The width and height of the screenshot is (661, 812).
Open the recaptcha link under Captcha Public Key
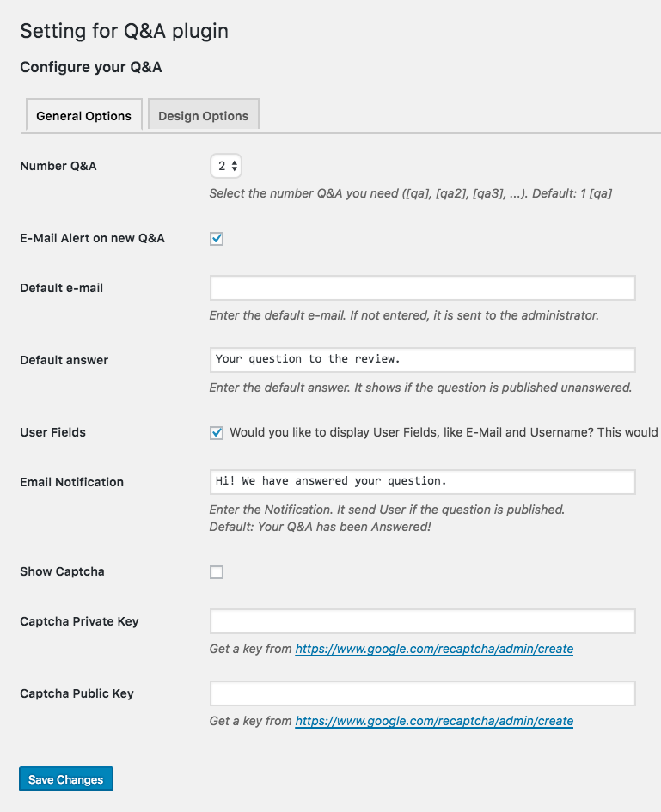(434, 721)
